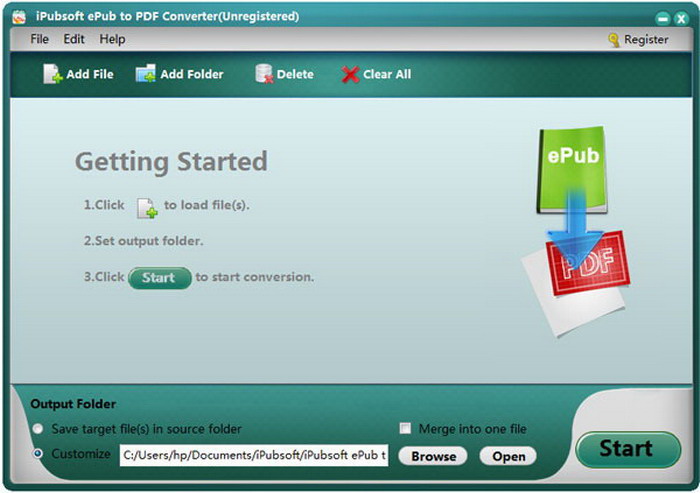Click the Register key icon
Image resolution: width=700 pixels, height=493 pixels.
(614, 40)
